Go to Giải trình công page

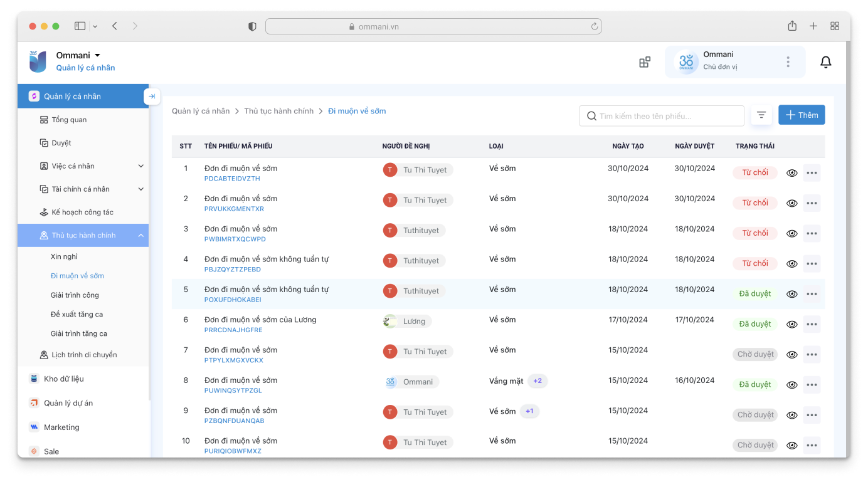click(75, 295)
